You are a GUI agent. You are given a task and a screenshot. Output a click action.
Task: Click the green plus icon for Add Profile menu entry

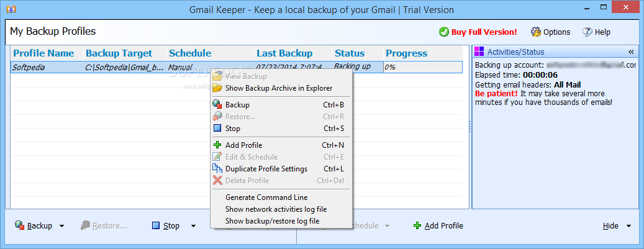pyautogui.click(x=217, y=145)
